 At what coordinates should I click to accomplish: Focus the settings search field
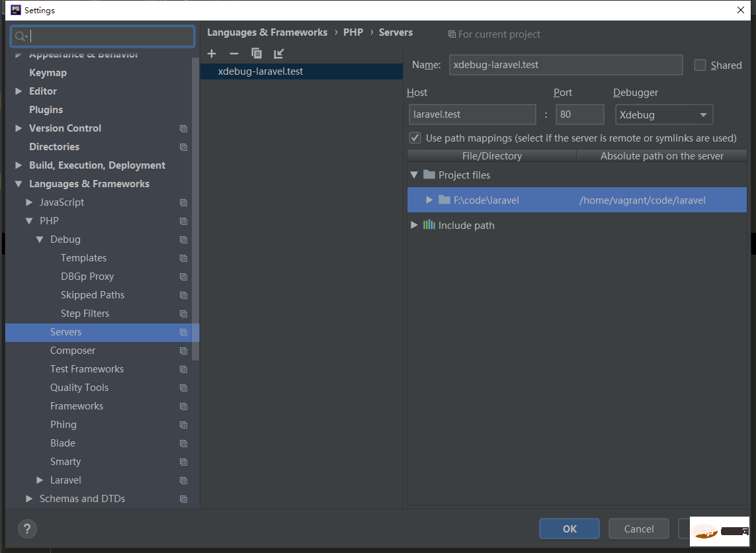pyautogui.click(x=103, y=36)
